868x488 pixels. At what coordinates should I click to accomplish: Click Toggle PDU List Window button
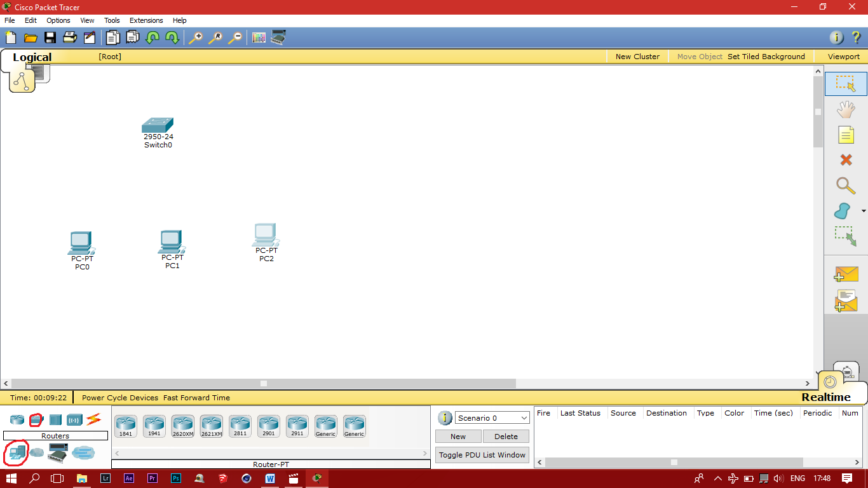(482, 455)
